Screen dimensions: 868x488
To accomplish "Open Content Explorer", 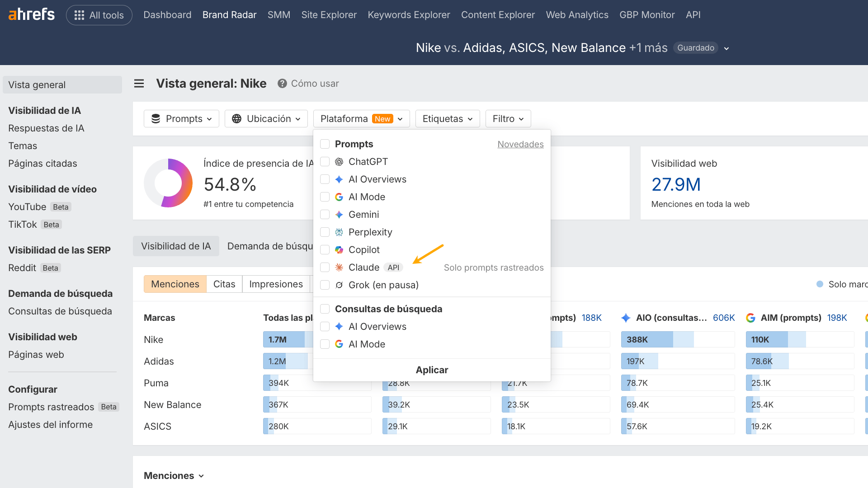I will (498, 15).
